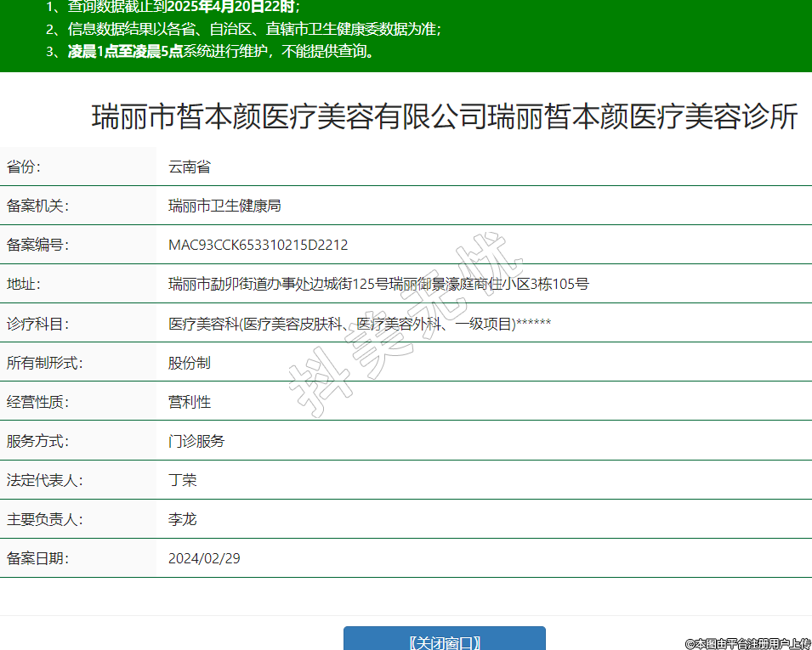Click the bottom-right user upload copyright notice

[x=748, y=644]
